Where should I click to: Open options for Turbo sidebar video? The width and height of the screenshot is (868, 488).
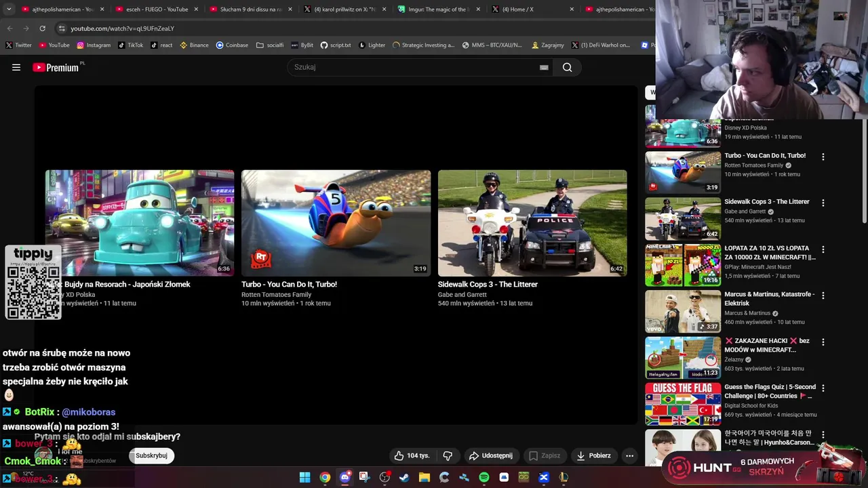coord(823,157)
